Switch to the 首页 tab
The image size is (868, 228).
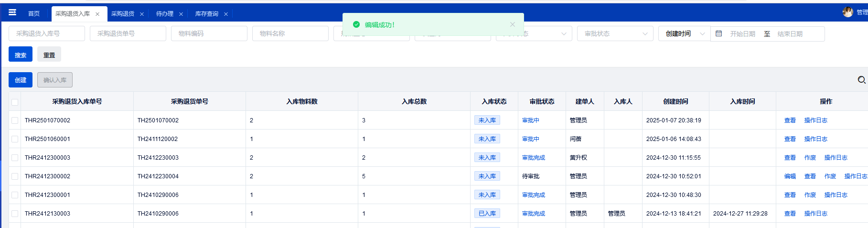click(x=34, y=13)
